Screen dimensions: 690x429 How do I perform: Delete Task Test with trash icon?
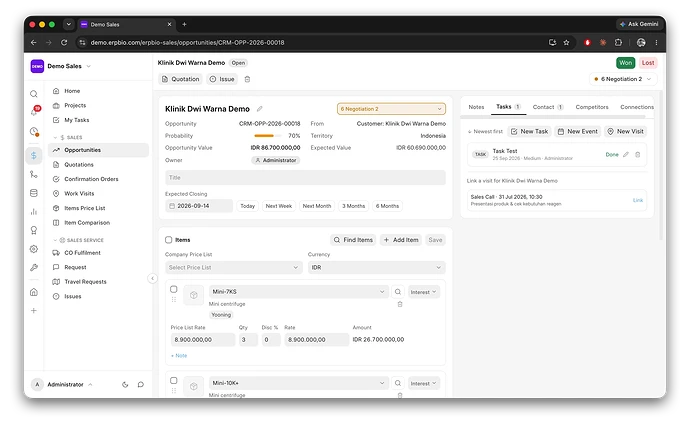pos(638,154)
